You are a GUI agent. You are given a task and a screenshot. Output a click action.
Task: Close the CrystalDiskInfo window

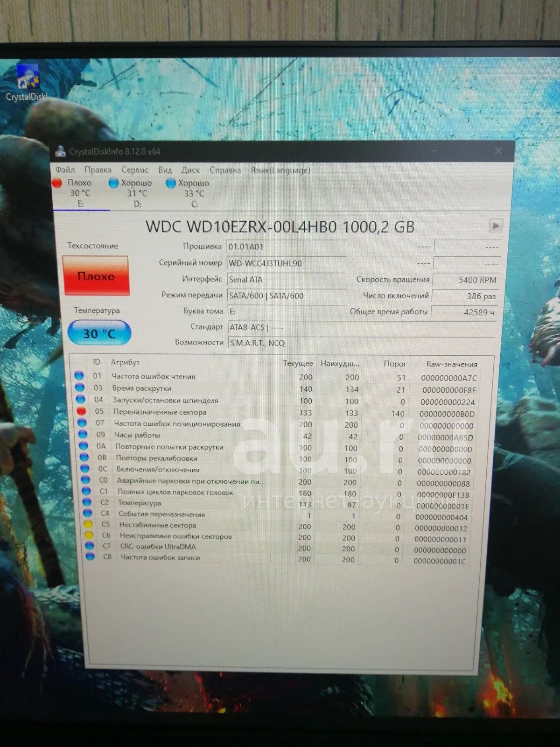(x=498, y=151)
